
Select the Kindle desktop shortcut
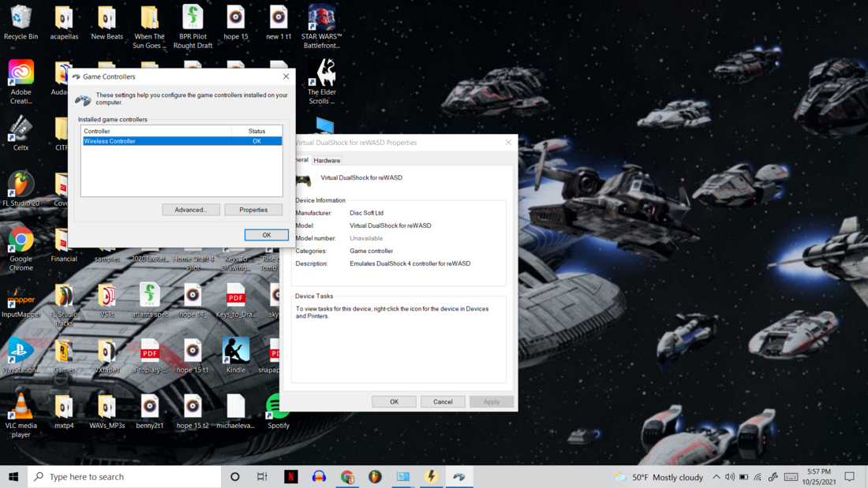[236, 356]
